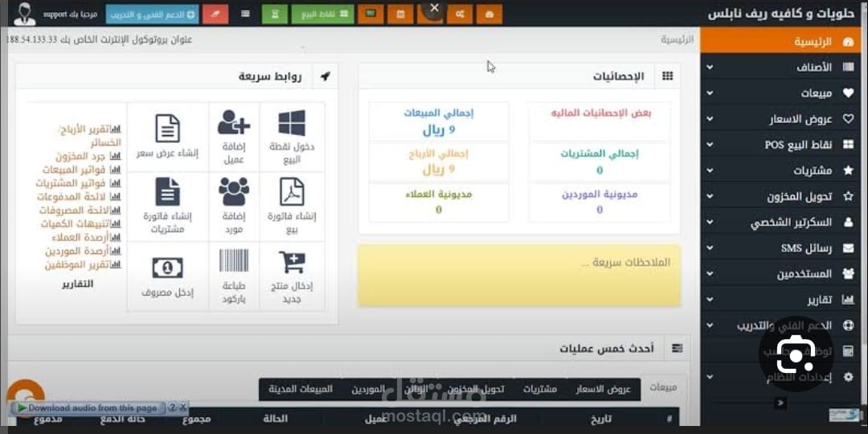Viewport: 868px width, 434px height.
Task: Expand the المستخدمين sidebar chevron
Action: pos(710,274)
